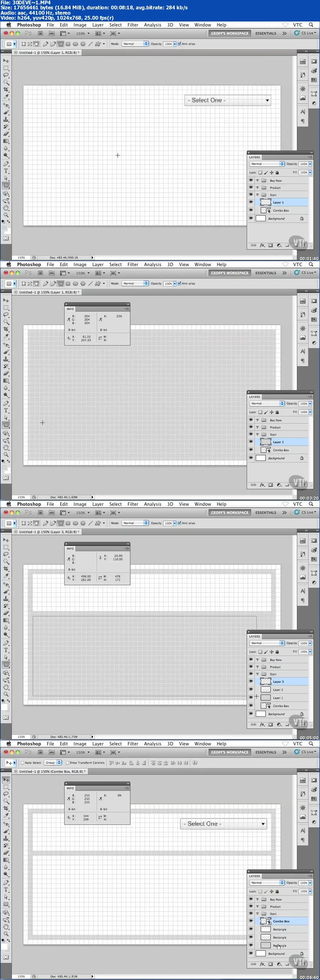Select the Crop tool in the 00:01:40 frame
Image resolution: width=320 pixels, height=980 pixels.
[x=6, y=89]
